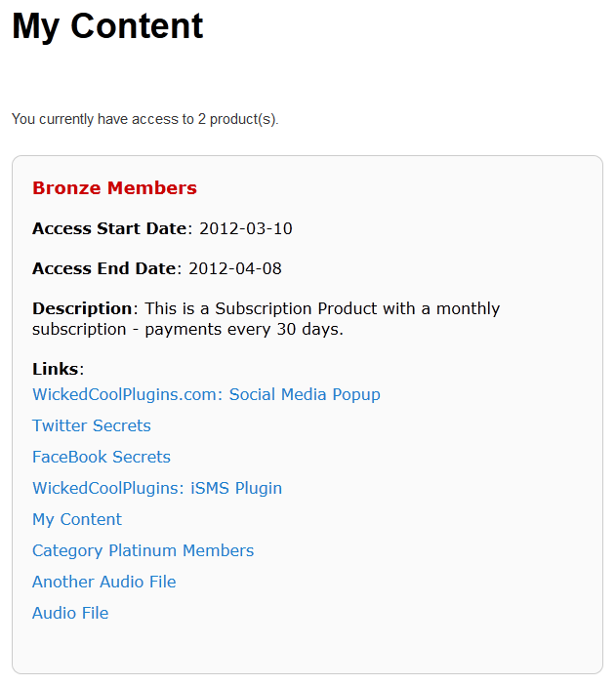616x685 pixels.
Task: Click the My Content page heading
Action: point(107,26)
